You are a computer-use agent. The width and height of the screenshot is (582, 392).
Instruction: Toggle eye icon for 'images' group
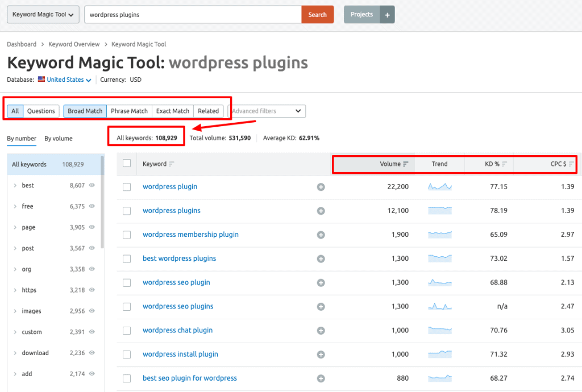coord(92,311)
